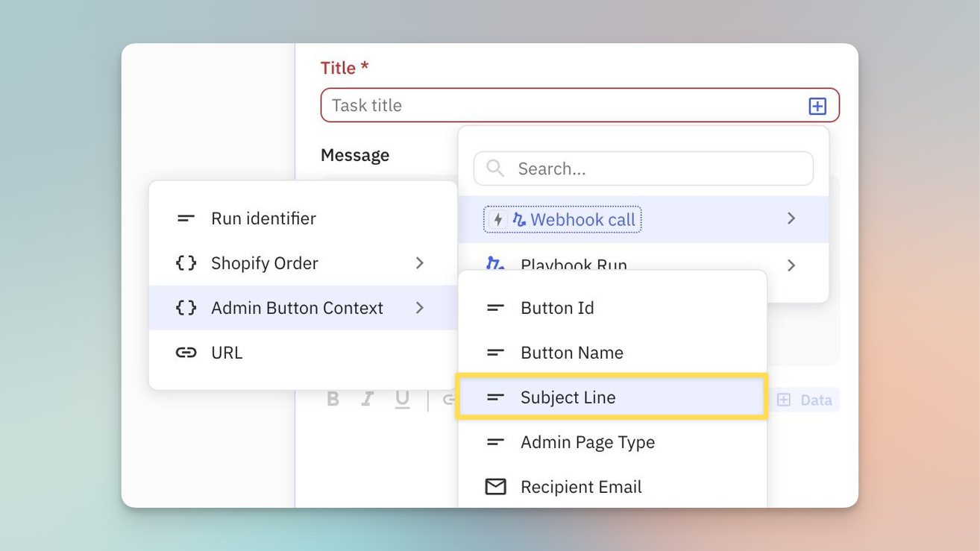Click the Playbook Run flow icon
This screenshot has height=551, width=980.
coord(495,263)
